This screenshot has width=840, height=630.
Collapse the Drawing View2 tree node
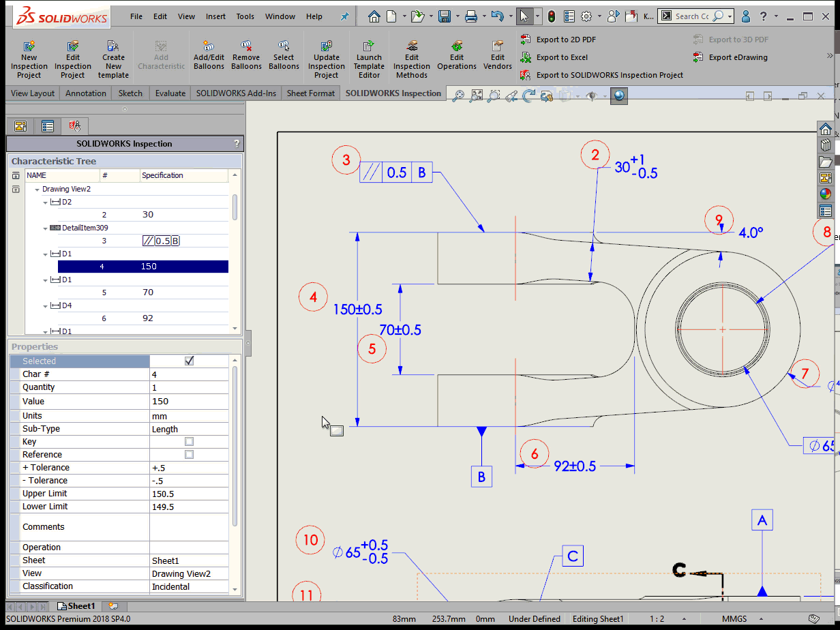click(37, 190)
